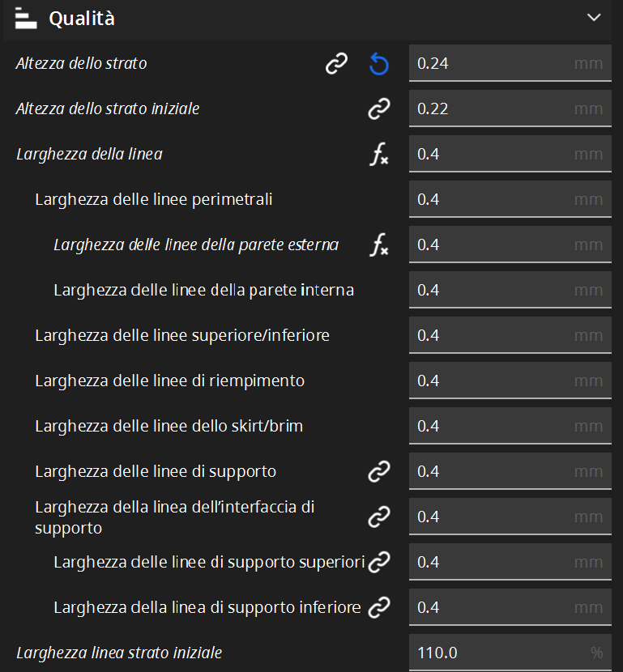Click the Qualità category icon
The width and height of the screenshot is (623, 672).
point(26,19)
